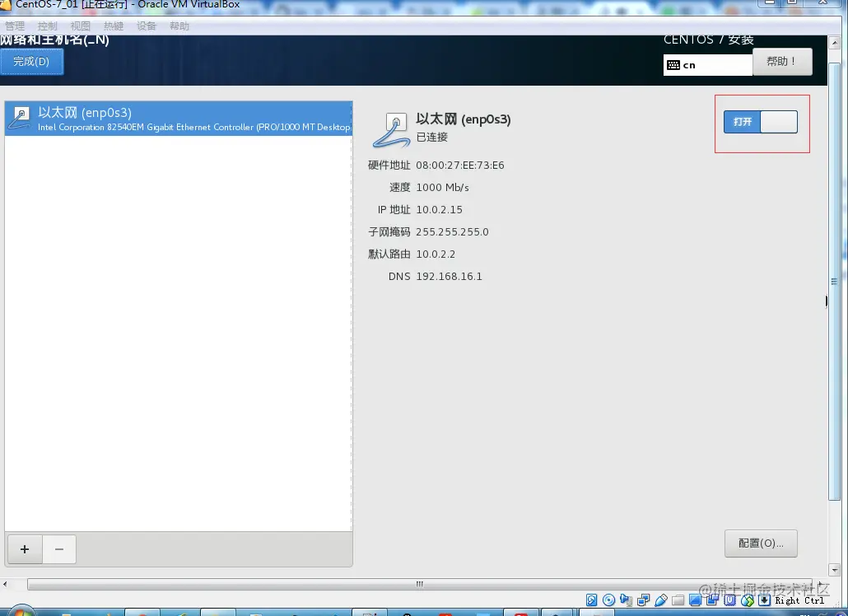
Task: Click the '已连接' connection status text
Action: coord(432,138)
